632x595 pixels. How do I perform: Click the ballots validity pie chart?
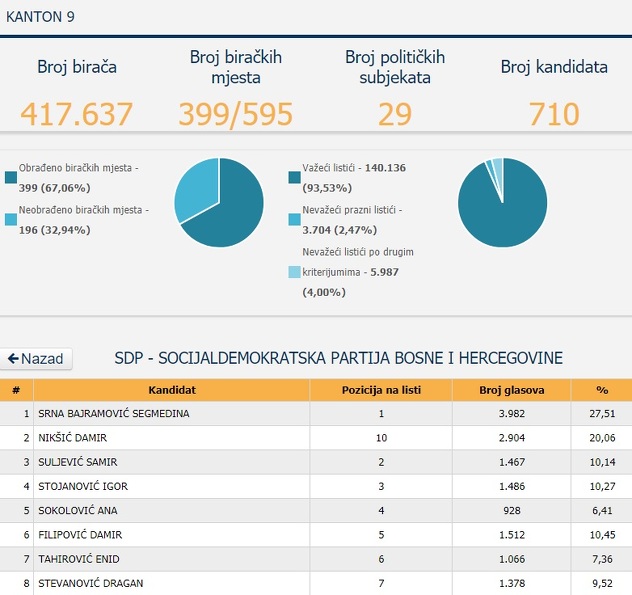click(x=502, y=203)
